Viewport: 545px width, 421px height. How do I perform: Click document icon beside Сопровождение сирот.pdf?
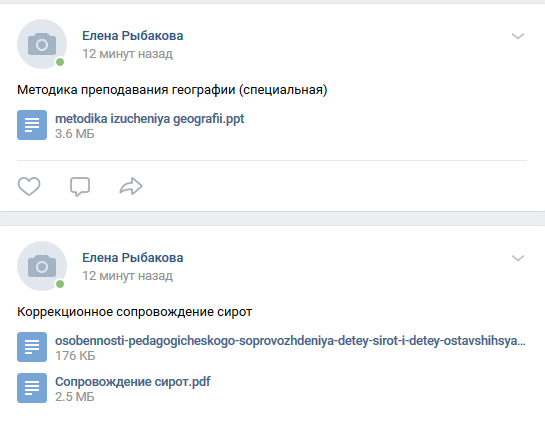pos(32,388)
